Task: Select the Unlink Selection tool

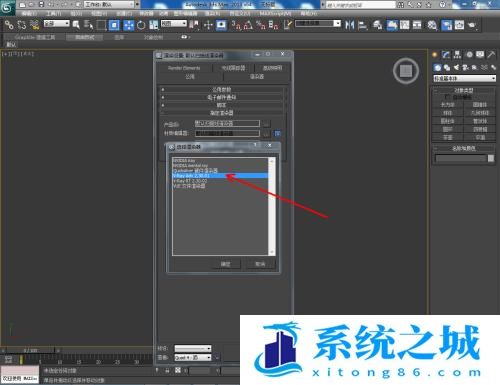Action: pos(22,25)
